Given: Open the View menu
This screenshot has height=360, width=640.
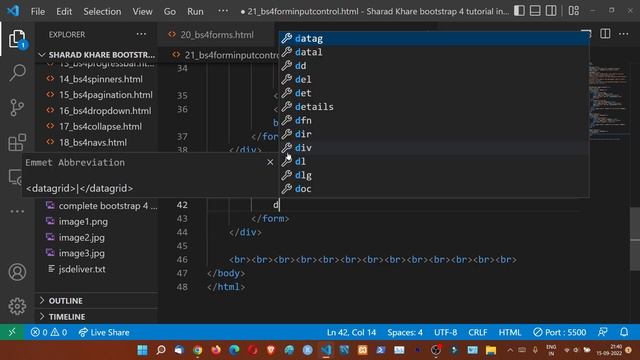Looking at the screenshot, I should [142, 11].
